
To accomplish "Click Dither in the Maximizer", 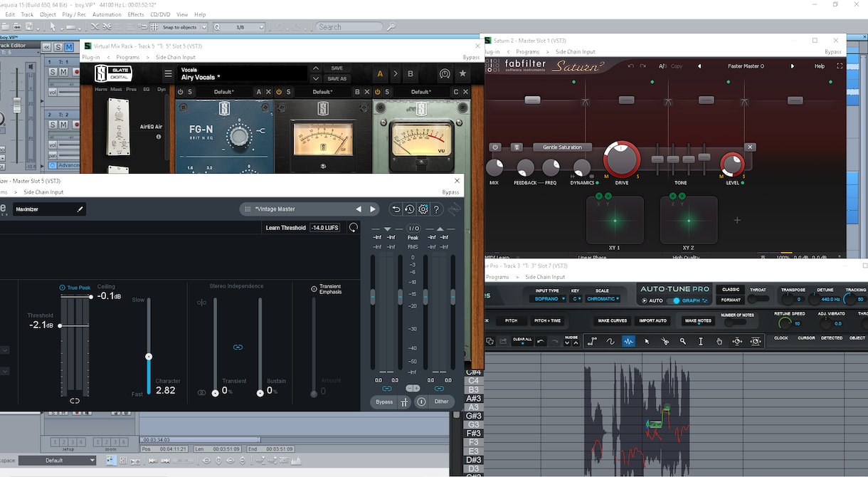I will tap(441, 402).
